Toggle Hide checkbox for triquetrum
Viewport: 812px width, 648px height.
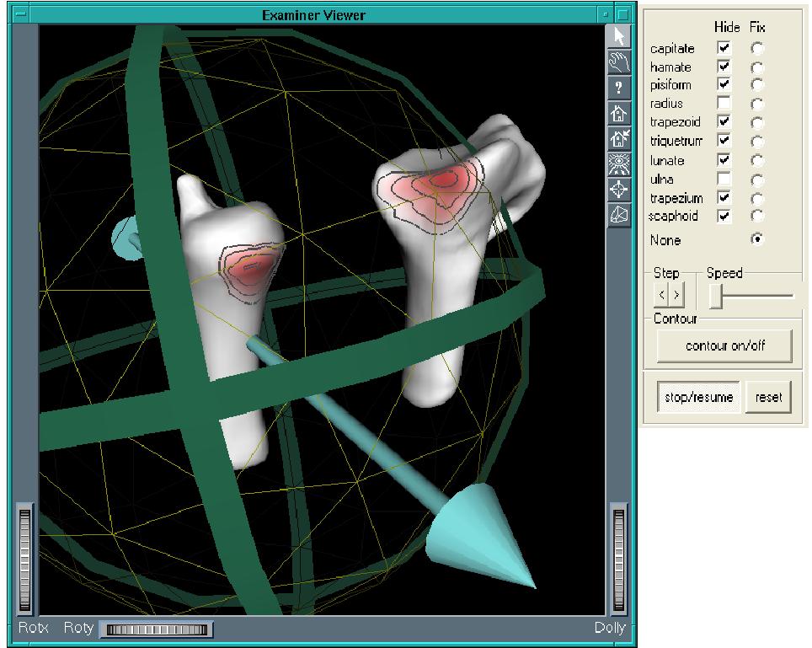click(x=724, y=140)
